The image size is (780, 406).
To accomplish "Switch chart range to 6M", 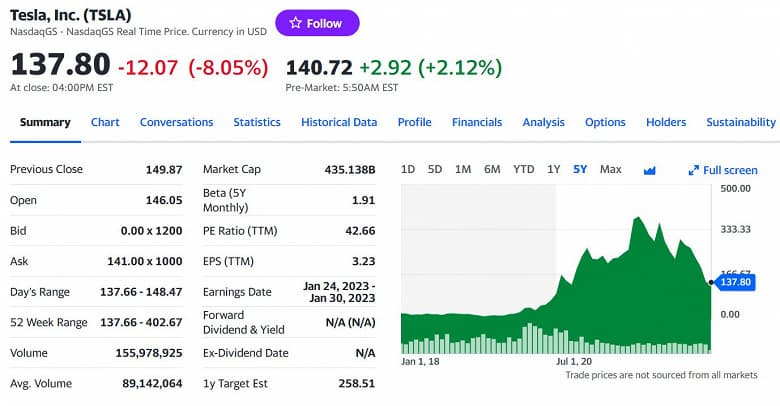I will click(x=492, y=169).
